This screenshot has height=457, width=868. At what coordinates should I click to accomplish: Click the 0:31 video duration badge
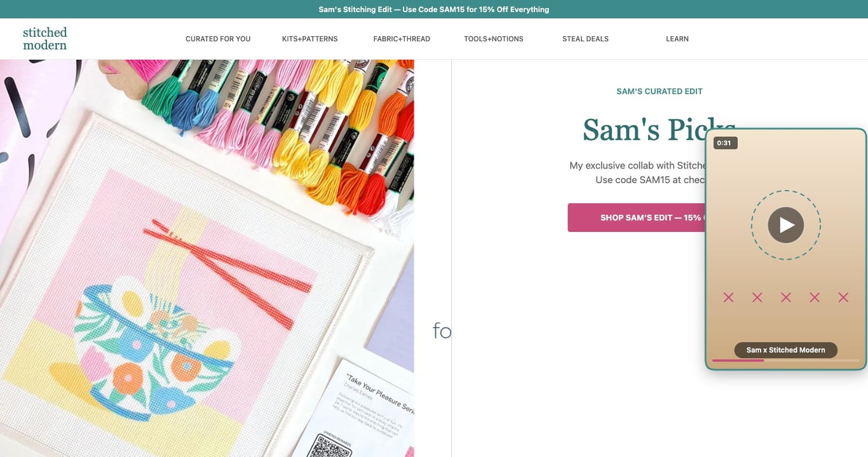coord(725,143)
